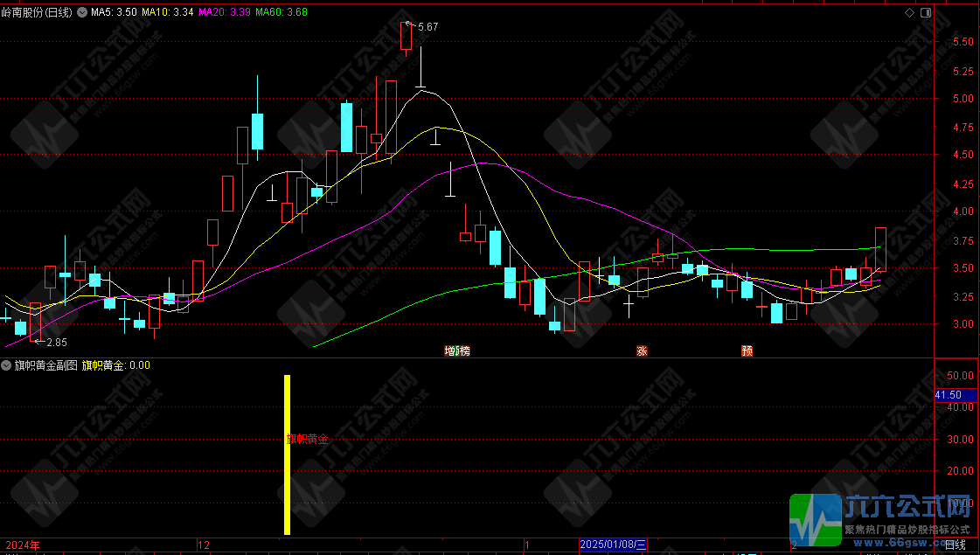980x555 pixels.
Task: Click the 岭南股份(日线) stock title
Action: tap(38, 12)
